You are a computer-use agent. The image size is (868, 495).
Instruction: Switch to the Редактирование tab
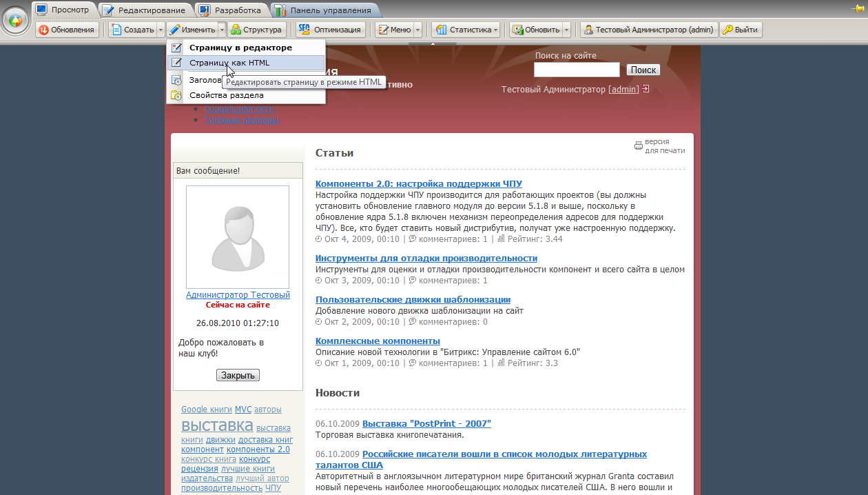pyautogui.click(x=145, y=10)
